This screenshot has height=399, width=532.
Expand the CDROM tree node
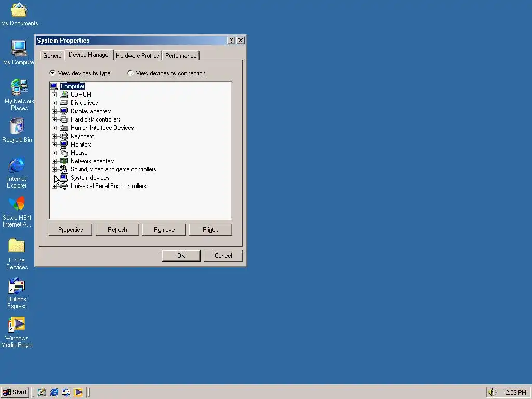tap(54, 95)
